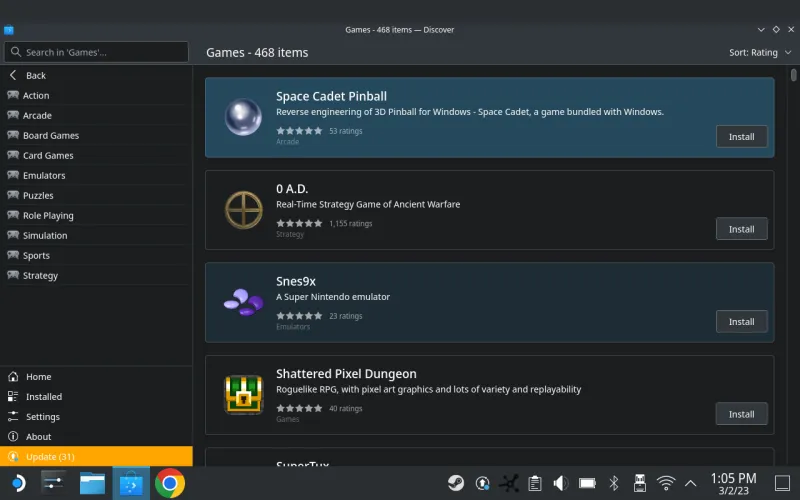800x500 pixels.
Task: Open the Installed section
Action: coord(44,396)
